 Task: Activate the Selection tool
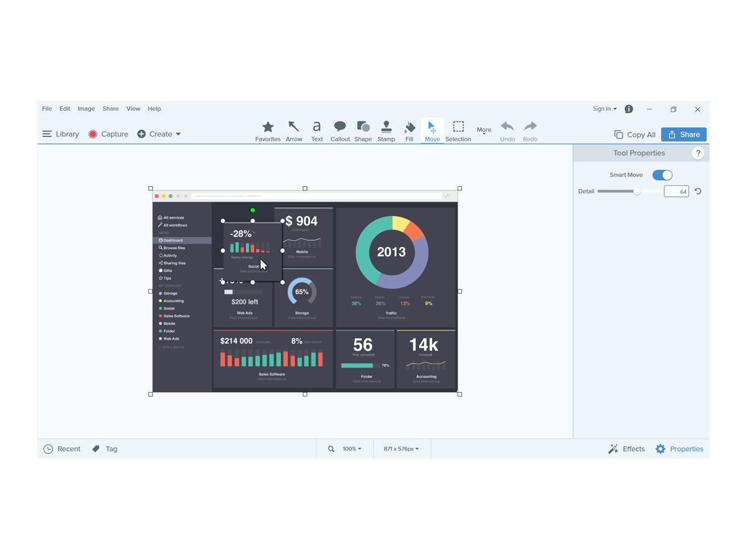pyautogui.click(x=458, y=130)
